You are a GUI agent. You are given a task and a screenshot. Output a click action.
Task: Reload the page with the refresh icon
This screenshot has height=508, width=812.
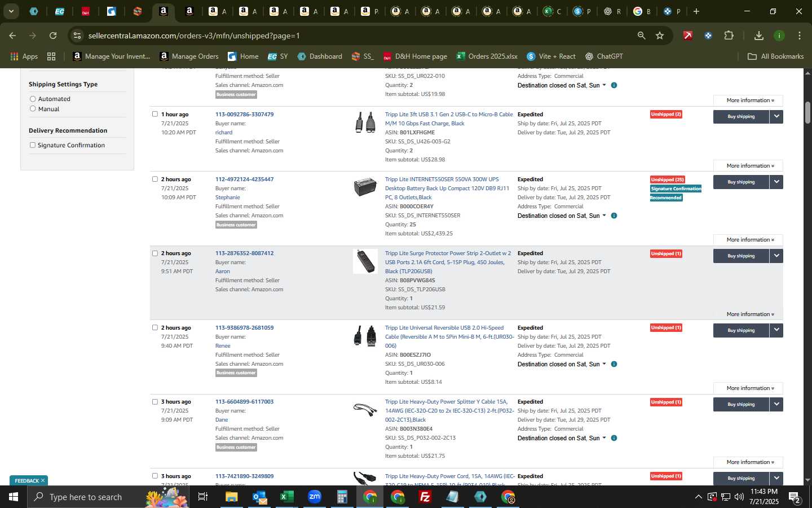[53, 36]
